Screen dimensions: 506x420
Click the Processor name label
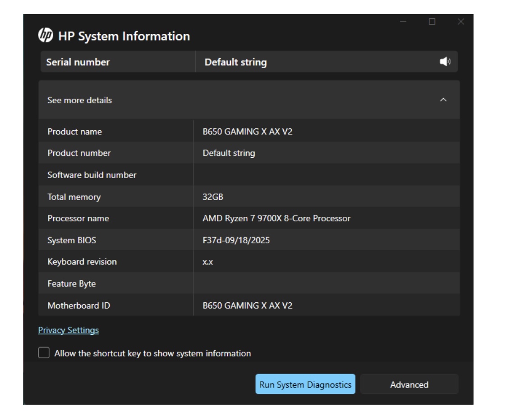pyautogui.click(x=78, y=219)
